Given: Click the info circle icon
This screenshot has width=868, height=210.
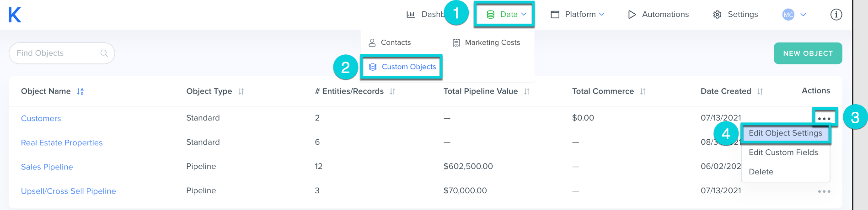Looking at the screenshot, I should (836, 15).
